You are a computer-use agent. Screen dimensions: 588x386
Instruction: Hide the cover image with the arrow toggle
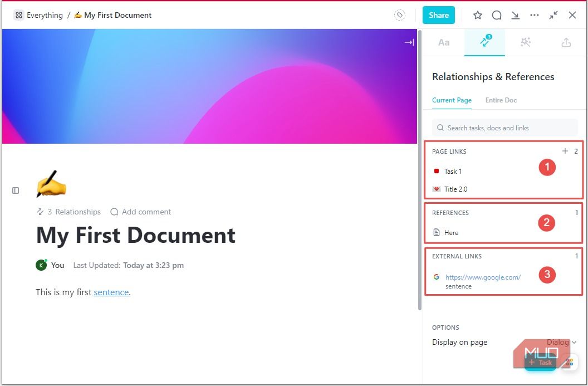[409, 42]
